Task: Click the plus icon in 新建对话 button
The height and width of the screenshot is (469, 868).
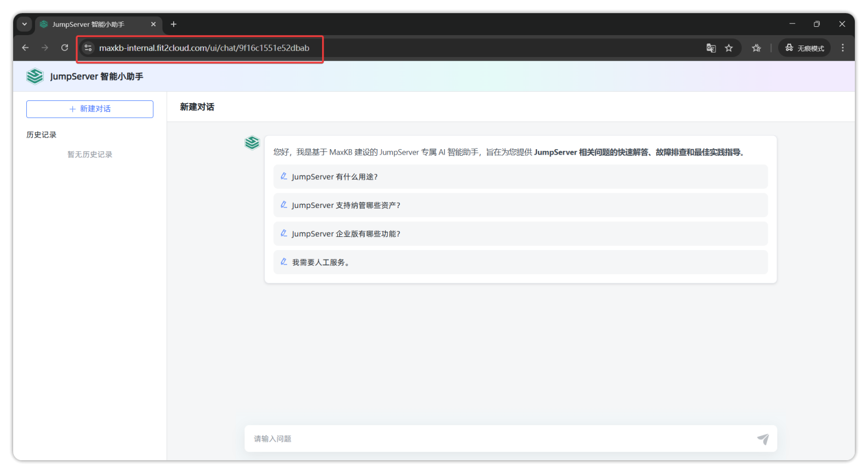Action: pyautogui.click(x=72, y=109)
